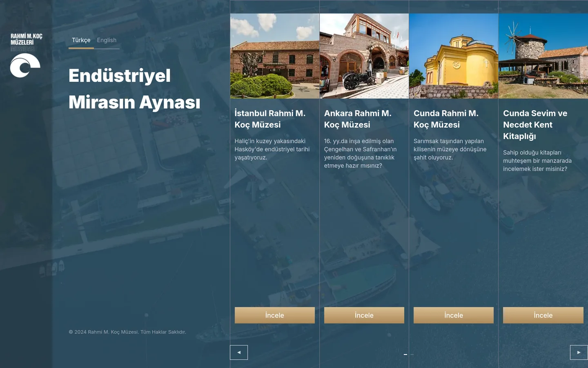
Task: Open İstanbul Rahmi M. Koç Müzesi thumbnail
Action: (x=275, y=56)
